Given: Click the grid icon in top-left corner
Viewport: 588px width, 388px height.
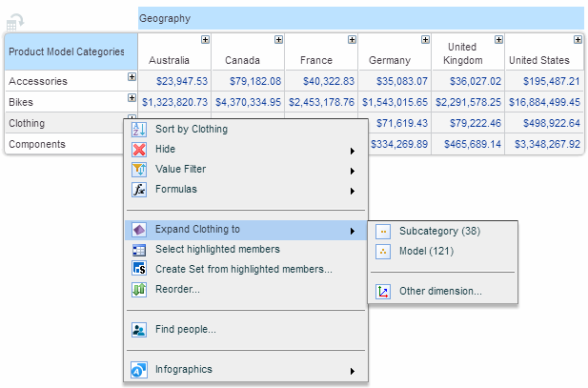Looking at the screenshot, I should pyautogui.click(x=16, y=20).
